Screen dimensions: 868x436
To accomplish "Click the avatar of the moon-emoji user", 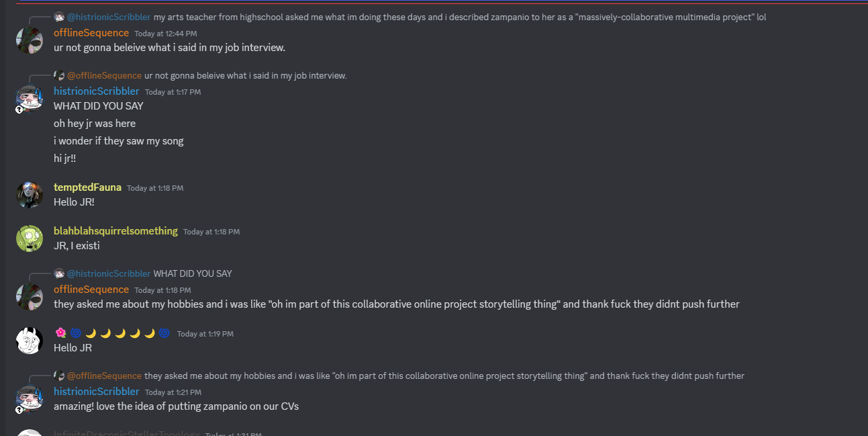I will [x=30, y=341].
